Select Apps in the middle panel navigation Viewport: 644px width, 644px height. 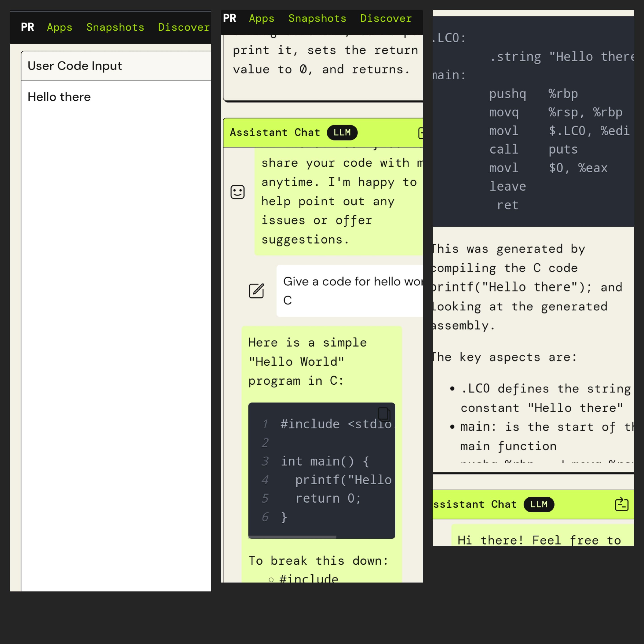261,18
